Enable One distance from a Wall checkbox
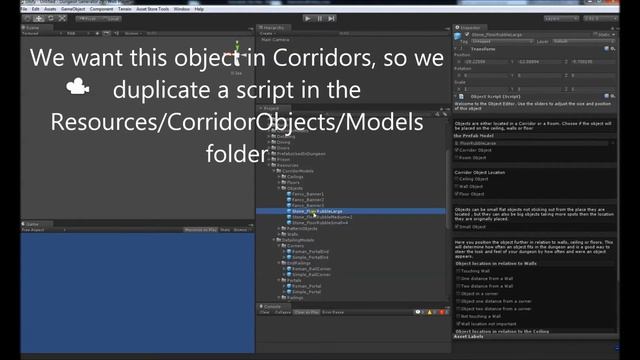 [458, 279]
